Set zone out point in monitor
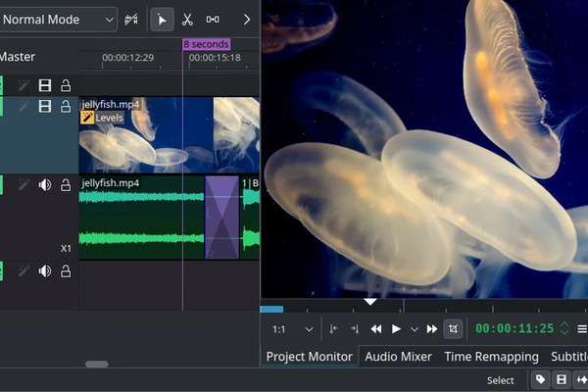This screenshot has width=588, height=392. tap(354, 329)
